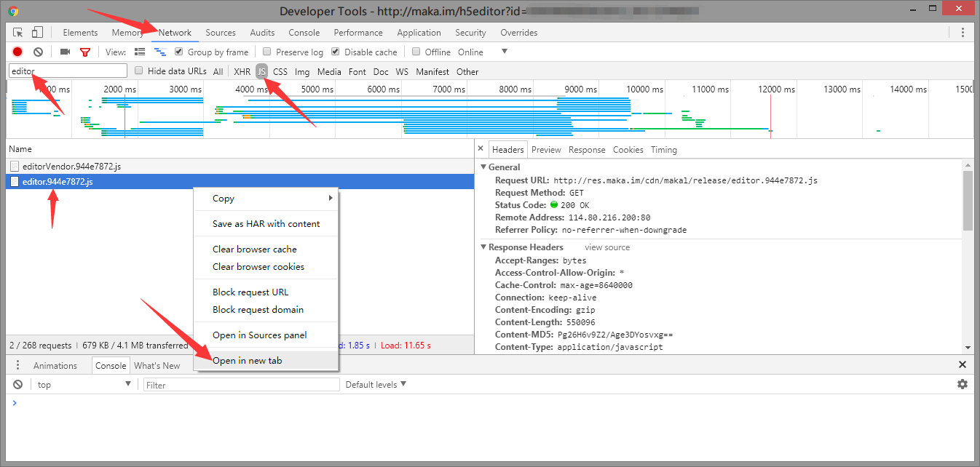Toggle the device toolbar icon
This screenshot has width=980, height=467.
point(37,32)
